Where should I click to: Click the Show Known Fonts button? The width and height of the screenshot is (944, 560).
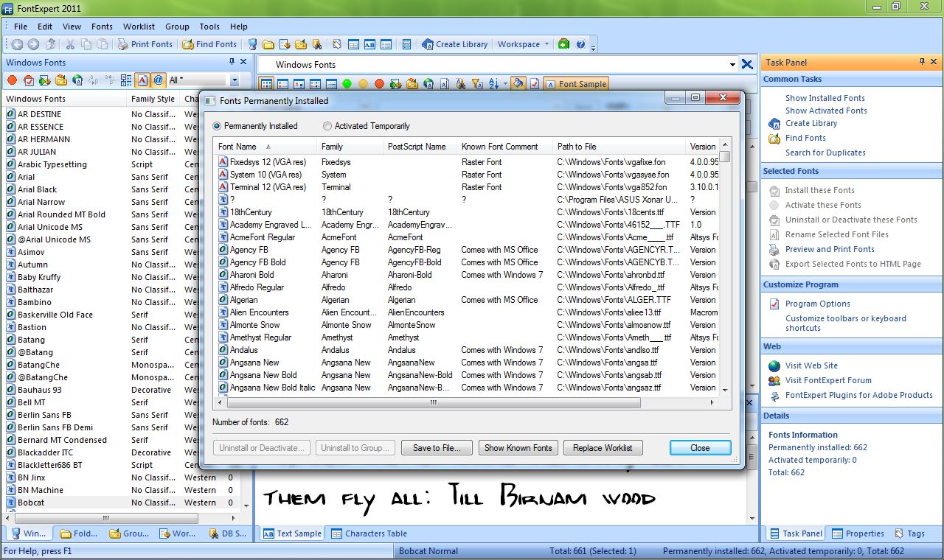point(518,448)
